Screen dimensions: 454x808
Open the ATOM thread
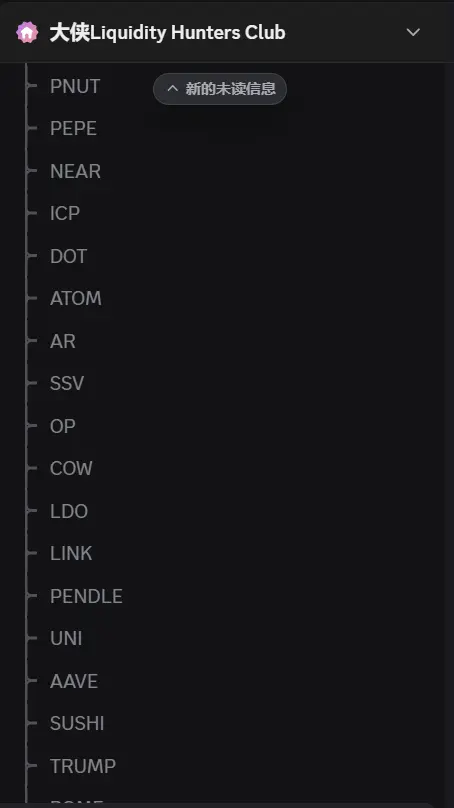pos(76,298)
